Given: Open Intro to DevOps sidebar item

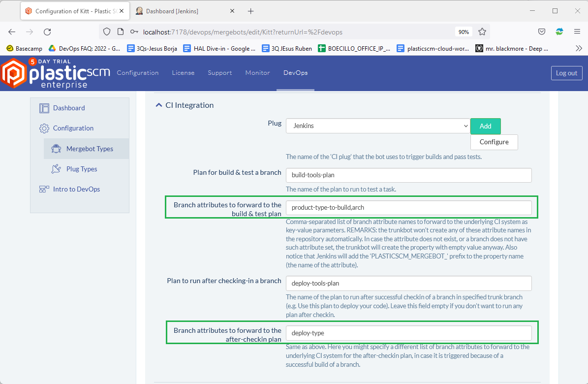Looking at the screenshot, I should pyautogui.click(x=76, y=189).
